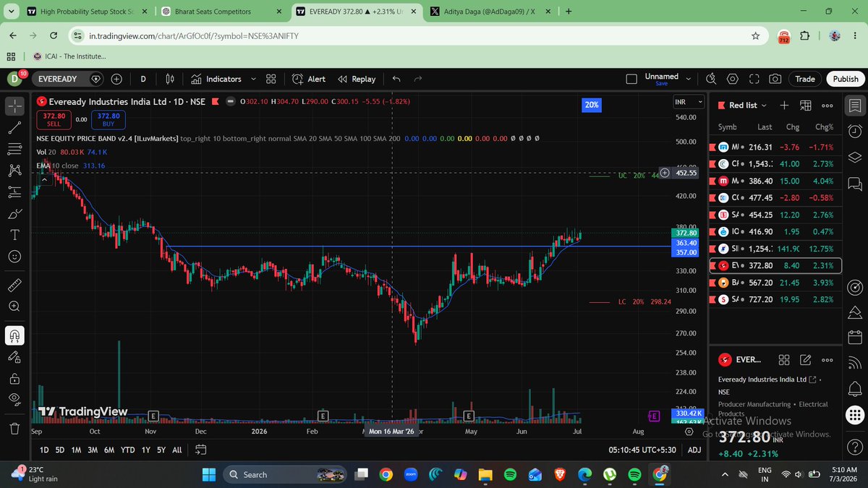This screenshot has width=868, height=488.
Task: Set the range to 3M
Action: 93,450
